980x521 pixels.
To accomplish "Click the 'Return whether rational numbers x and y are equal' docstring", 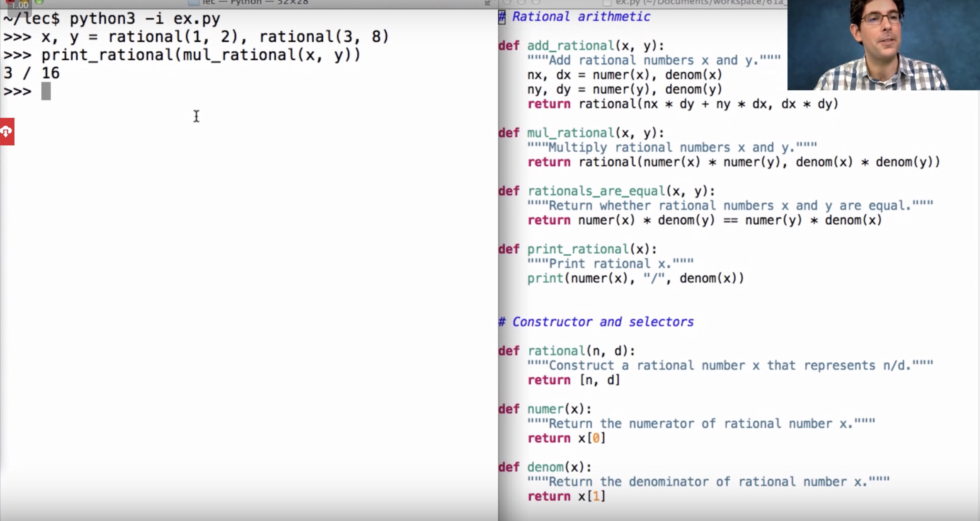I will click(730, 206).
